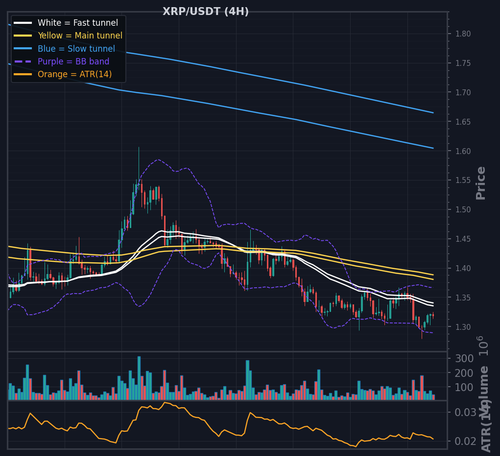Screen dimensions: 500x456
Task: Click the highest peak of the orange ATR line
Action: 165,403
